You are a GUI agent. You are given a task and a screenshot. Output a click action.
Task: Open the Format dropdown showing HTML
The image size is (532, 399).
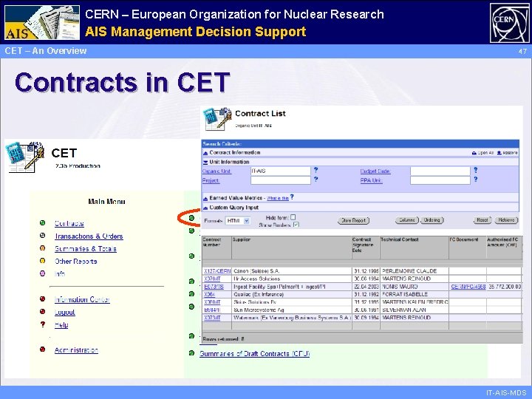(238, 221)
